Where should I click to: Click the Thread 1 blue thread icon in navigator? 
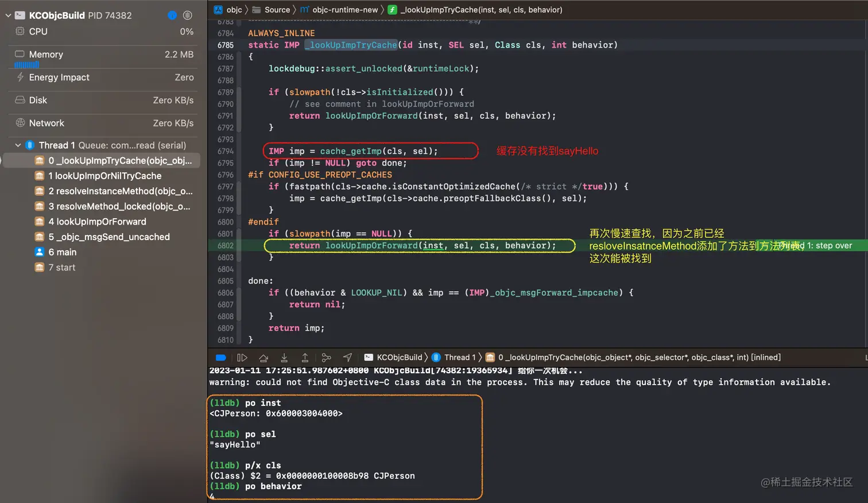click(x=30, y=145)
